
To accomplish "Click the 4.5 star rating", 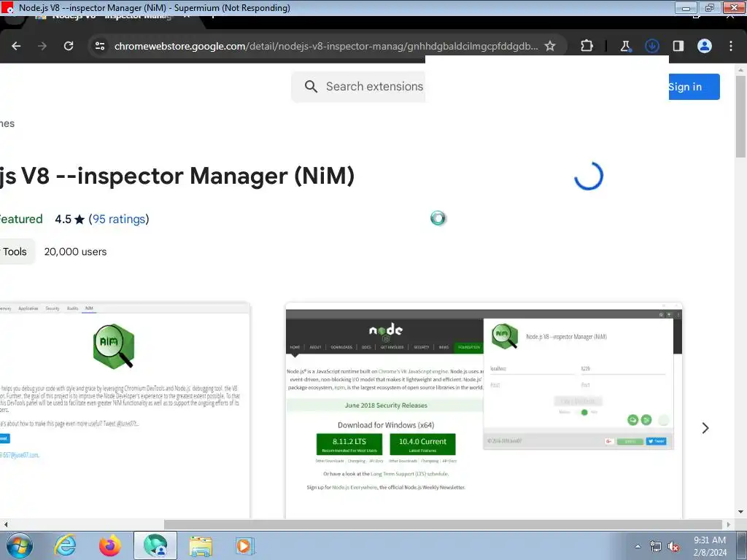I will click(69, 219).
